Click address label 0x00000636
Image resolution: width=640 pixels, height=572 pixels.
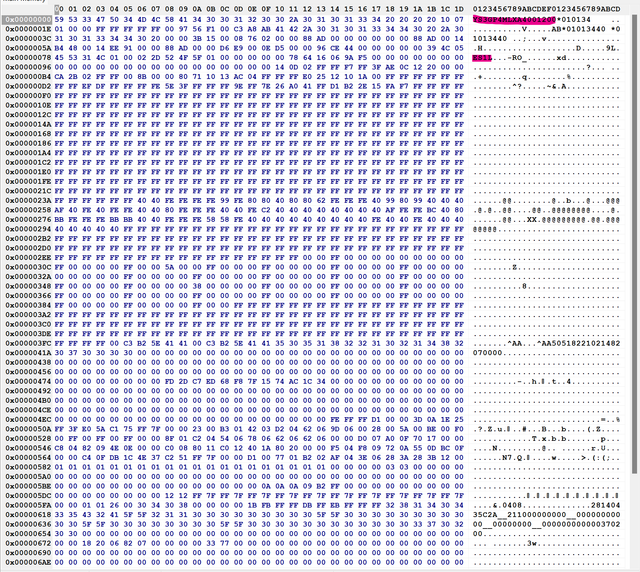click(28, 524)
